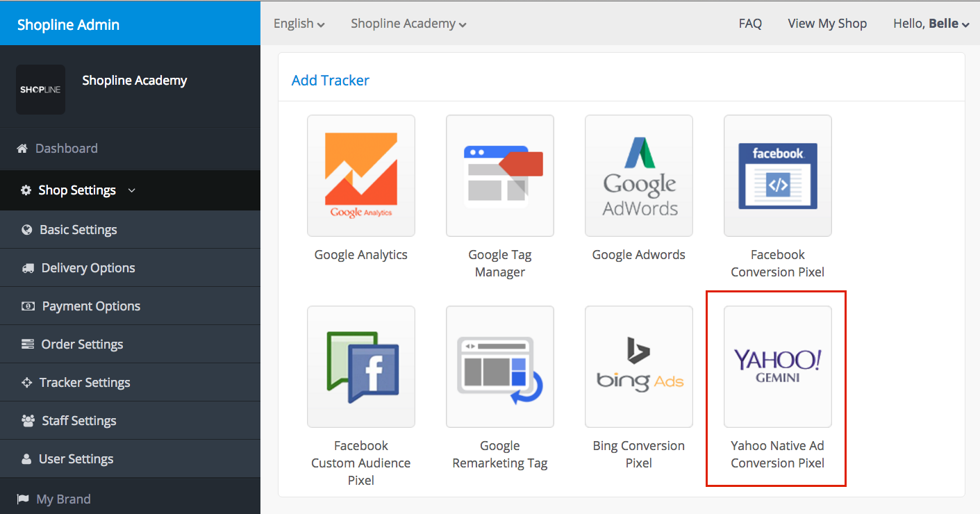The height and width of the screenshot is (514, 980).
Task: Click the Staff Settings group icon
Action: 28,421
